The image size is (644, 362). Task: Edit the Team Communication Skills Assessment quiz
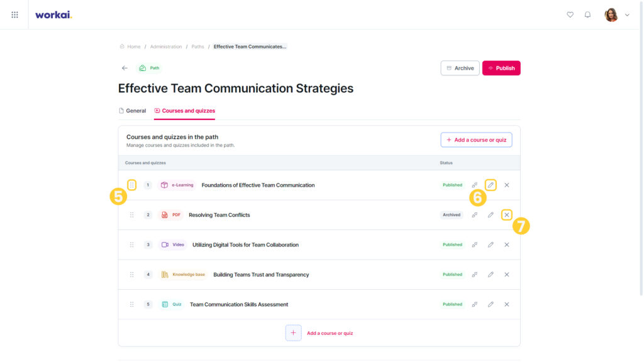(491, 305)
